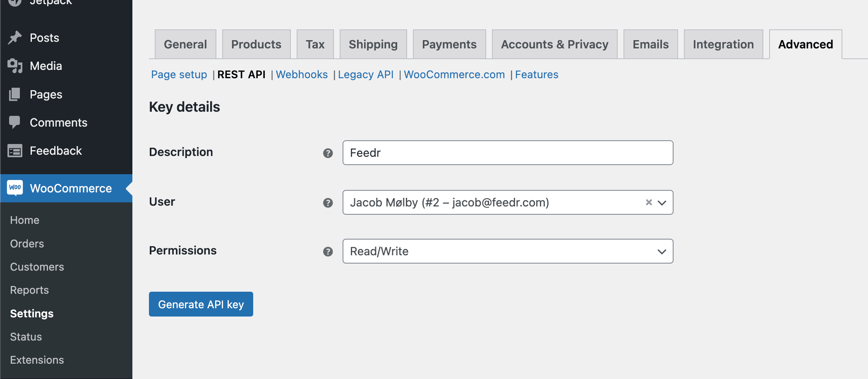Image resolution: width=868 pixels, height=379 pixels.
Task: Click the Description help question mark
Action: (x=328, y=154)
